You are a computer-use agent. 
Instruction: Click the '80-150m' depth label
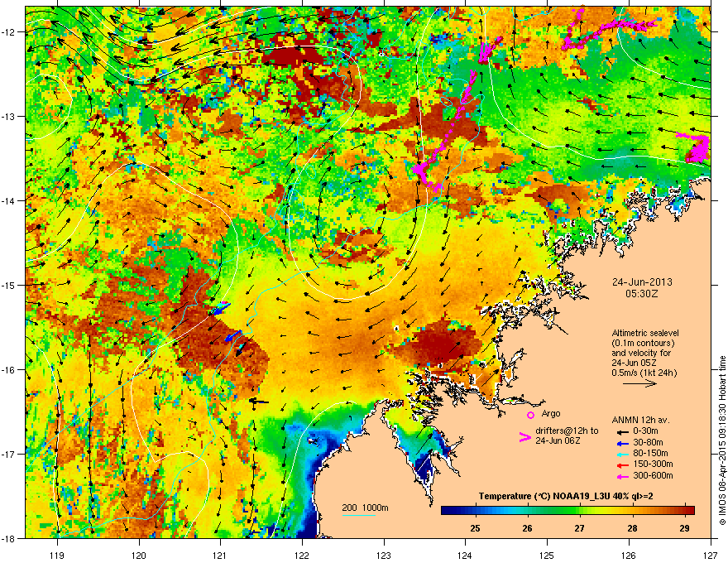point(650,453)
